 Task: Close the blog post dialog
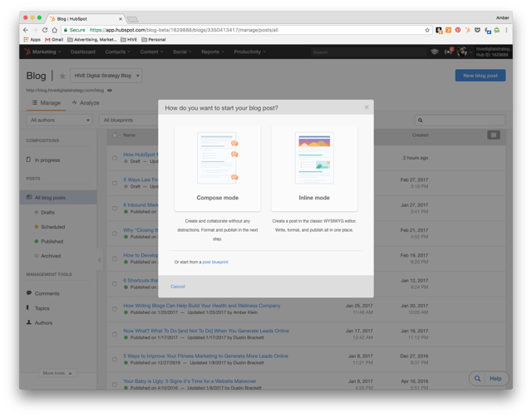pyautogui.click(x=367, y=107)
